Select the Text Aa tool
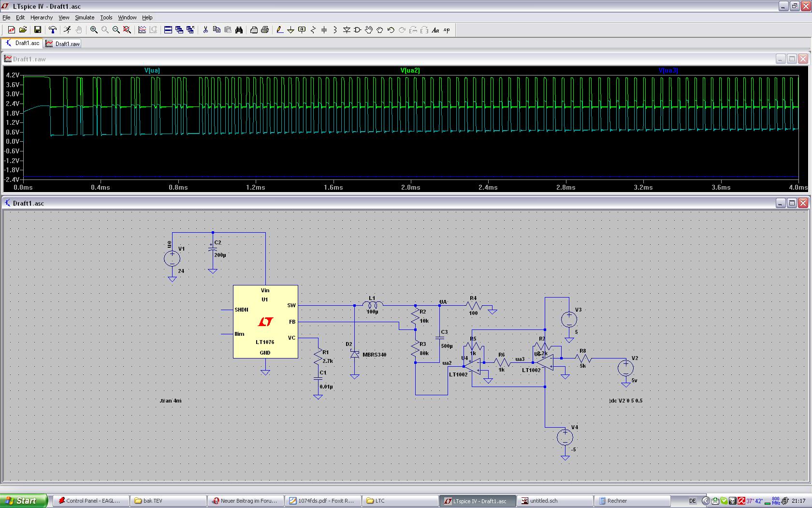Image resolution: width=812 pixels, height=508 pixels. (x=435, y=30)
